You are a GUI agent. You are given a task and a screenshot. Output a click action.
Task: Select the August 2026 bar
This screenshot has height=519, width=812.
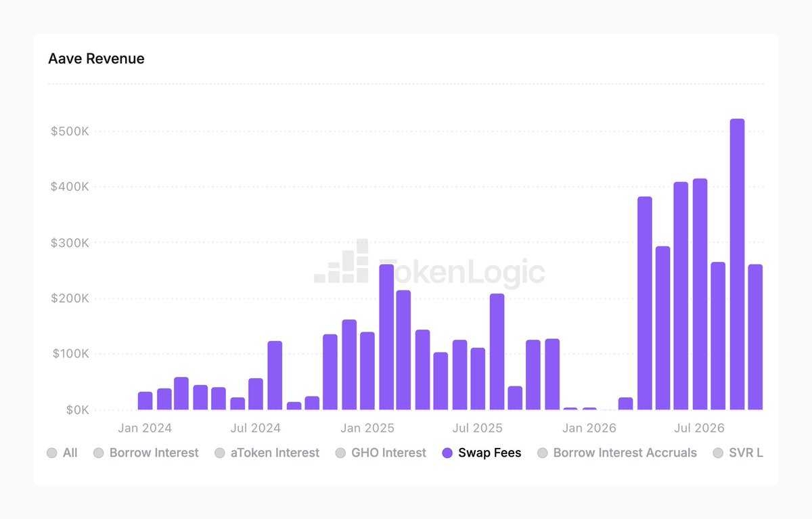click(x=718, y=336)
